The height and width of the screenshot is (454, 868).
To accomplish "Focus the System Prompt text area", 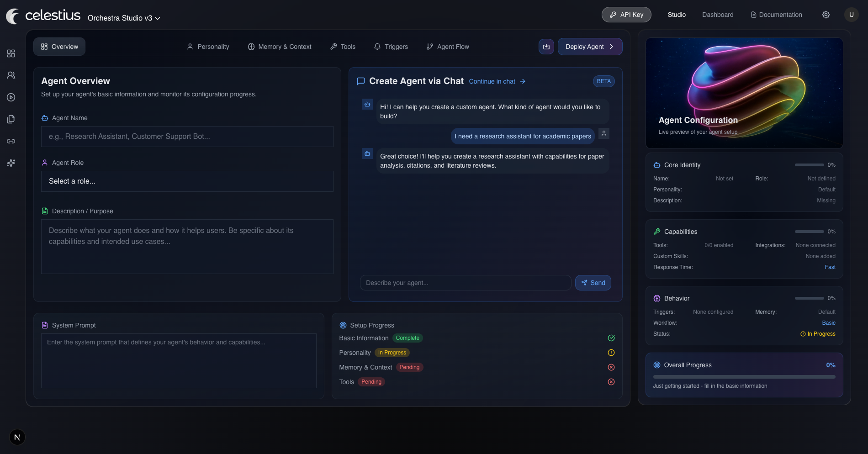I will 179,361.
